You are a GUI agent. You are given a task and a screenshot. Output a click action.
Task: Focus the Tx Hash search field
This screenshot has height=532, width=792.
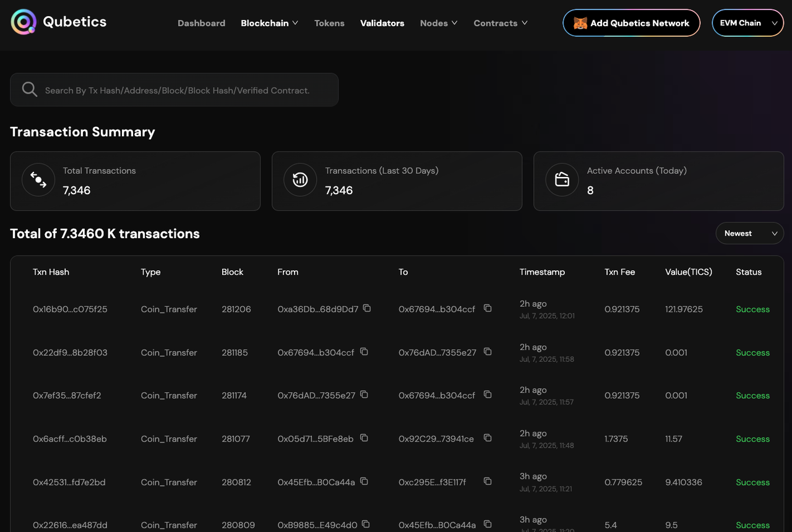pyautogui.click(x=174, y=90)
